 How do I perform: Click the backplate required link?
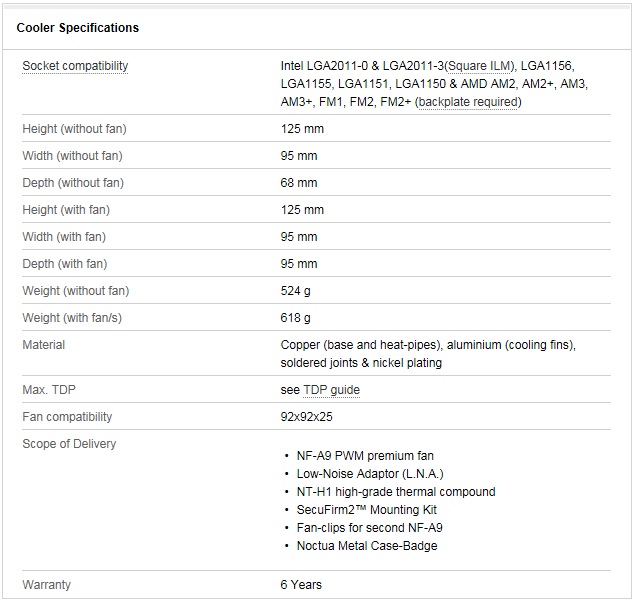point(469,102)
